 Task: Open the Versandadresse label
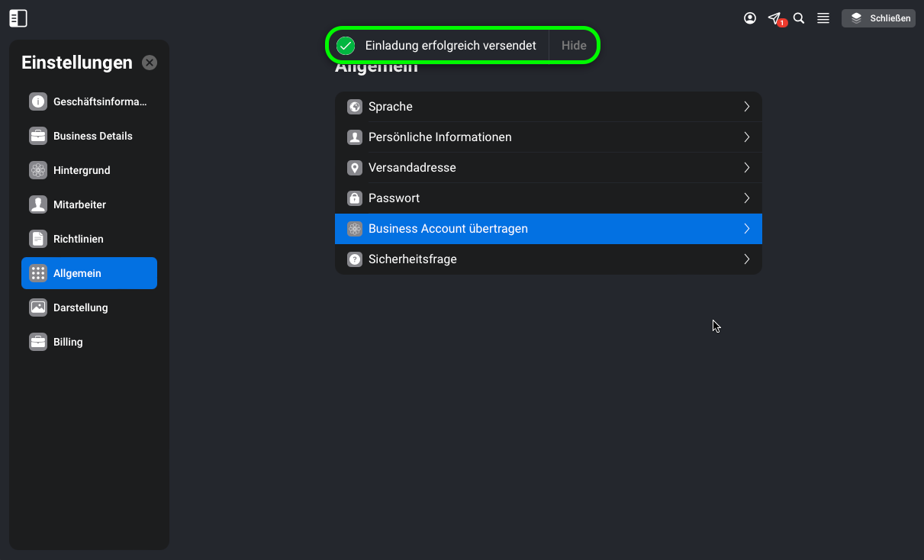click(x=412, y=168)
